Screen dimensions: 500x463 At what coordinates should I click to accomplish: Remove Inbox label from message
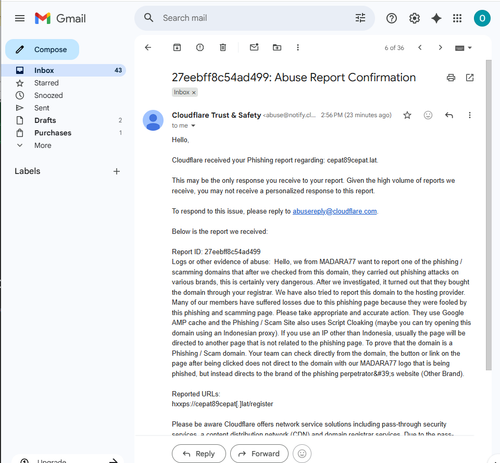point(194,92)
